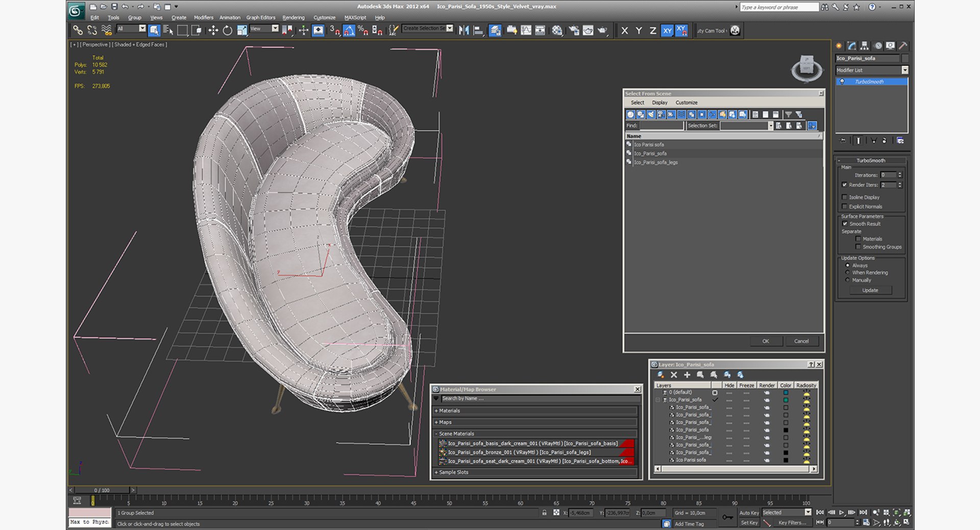This screenshot has width=980, height=530.
Task: Select Ico_Parisi_sofa_legs in the scene list
Action: [x=656, y=162]
